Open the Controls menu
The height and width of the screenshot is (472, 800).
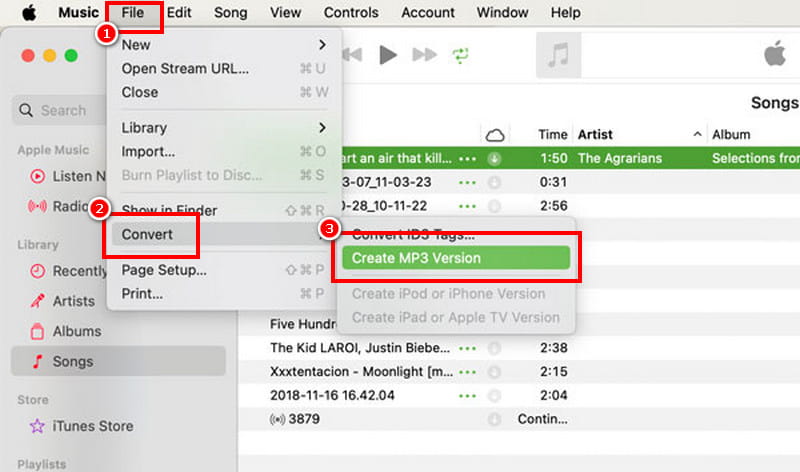(x=351, y=12)
